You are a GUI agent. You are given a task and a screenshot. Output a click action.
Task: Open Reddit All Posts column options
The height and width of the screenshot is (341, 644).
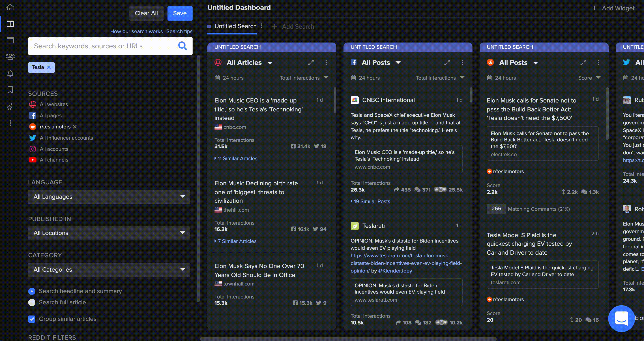click(x=599, y=62)
